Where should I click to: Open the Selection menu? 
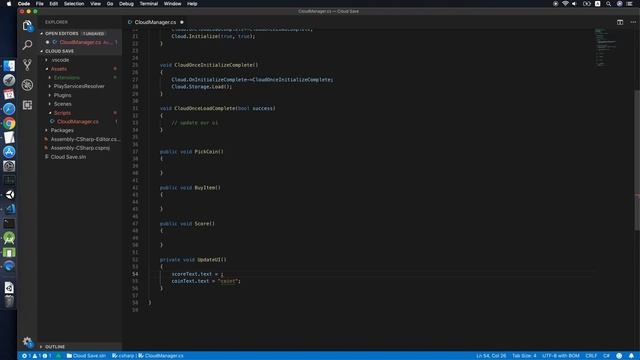pos(74,4)
